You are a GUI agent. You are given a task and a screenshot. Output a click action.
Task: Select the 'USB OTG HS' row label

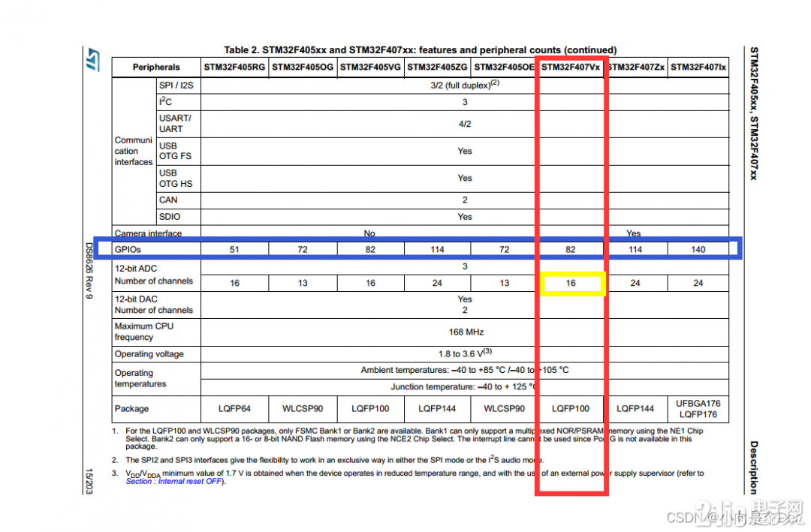tap(175, 179)
